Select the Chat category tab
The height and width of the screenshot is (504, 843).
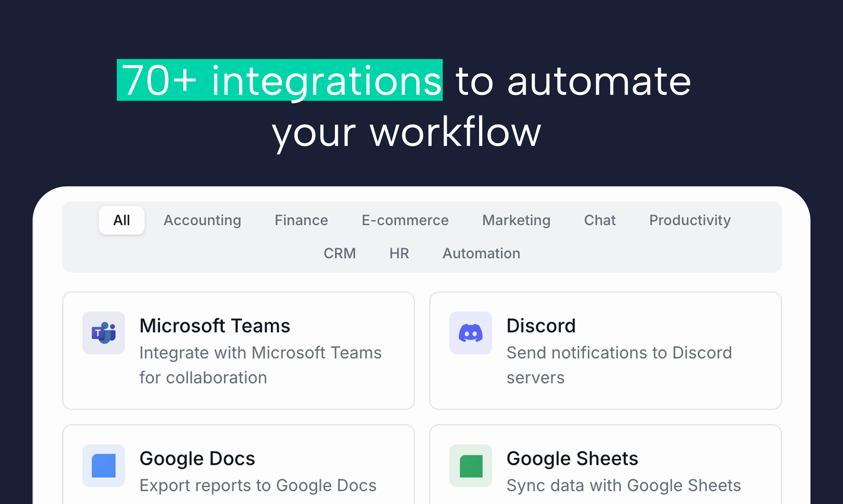tap(600, 220)
